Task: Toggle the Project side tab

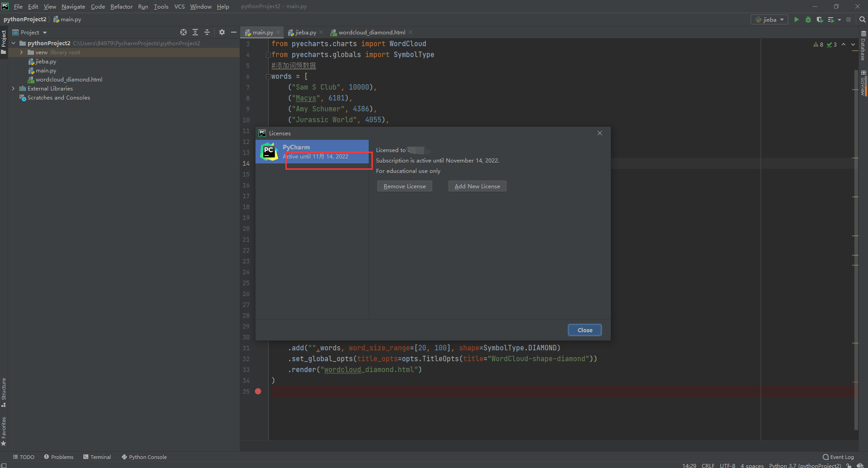Action: tap(4, 42)
